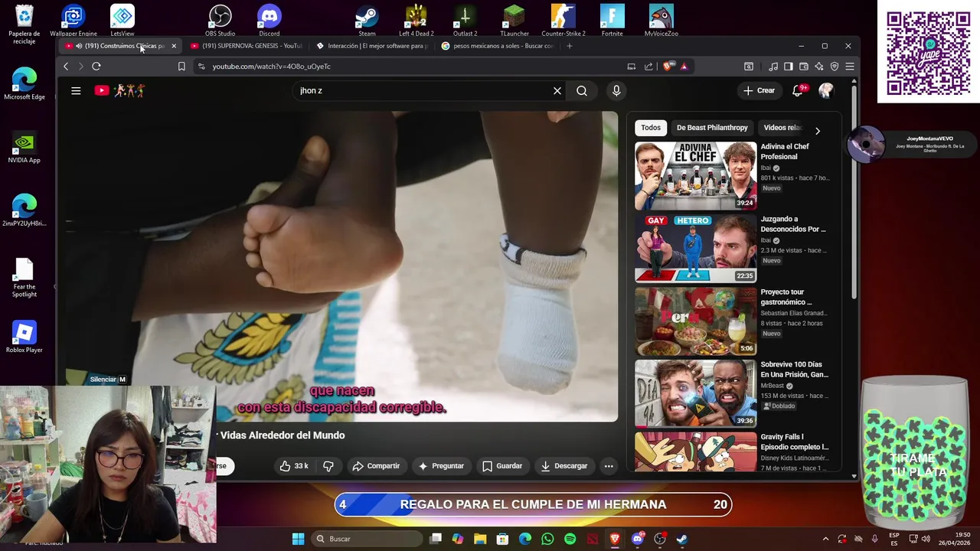Open Wallpaper Engine desktop icon
The height and width of the screenshot is (551, 980).
(x=73, y=21)
